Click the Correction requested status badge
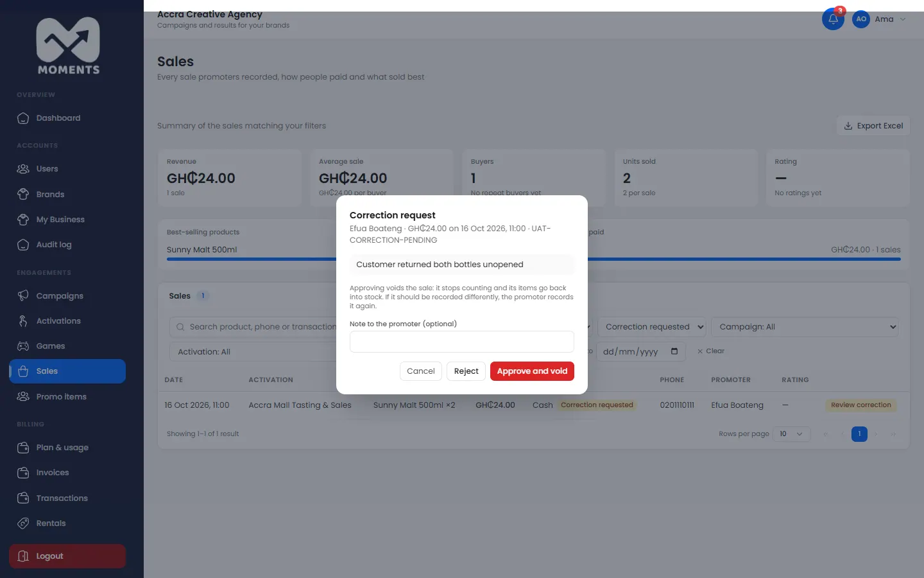Screen dimensions: 924x578 [597, 405]
